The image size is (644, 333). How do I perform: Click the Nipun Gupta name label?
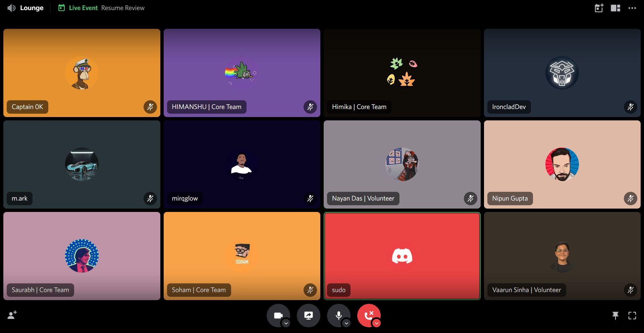510,199
